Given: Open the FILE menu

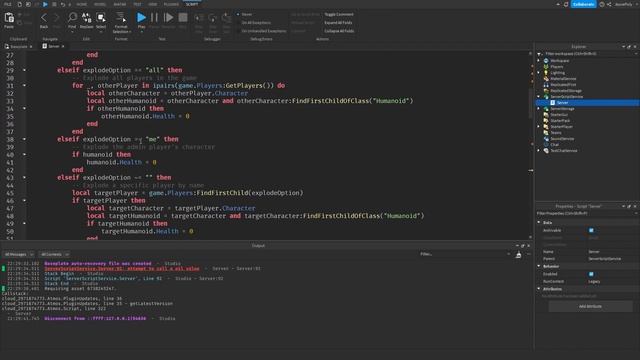Looking at the screenshot, I should tap(8, 4).
